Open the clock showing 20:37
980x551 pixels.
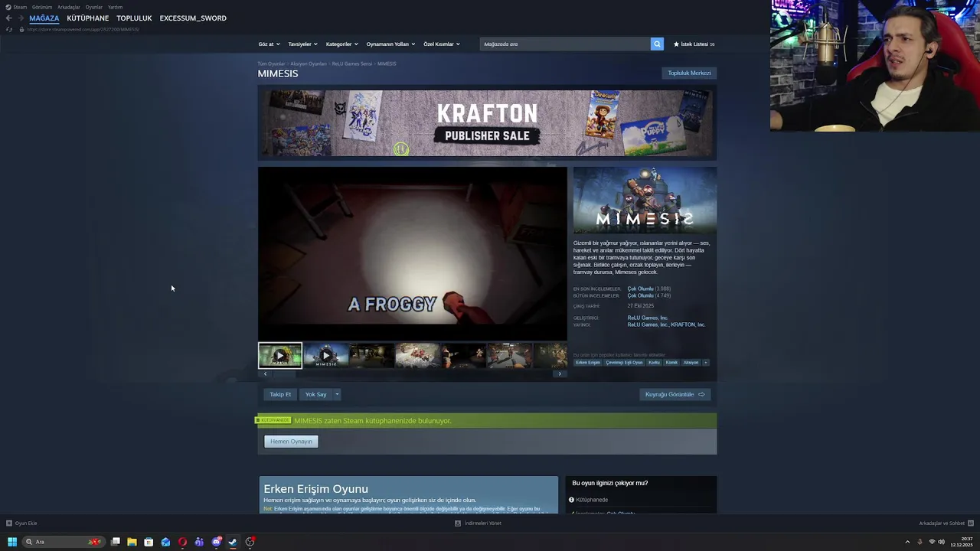(x=961, y=542)
